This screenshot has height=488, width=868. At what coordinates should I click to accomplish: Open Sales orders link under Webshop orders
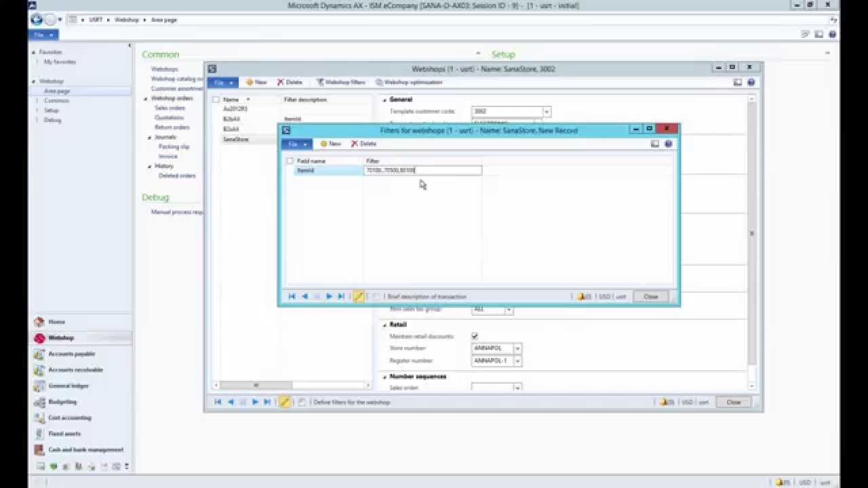pos(170,108)
